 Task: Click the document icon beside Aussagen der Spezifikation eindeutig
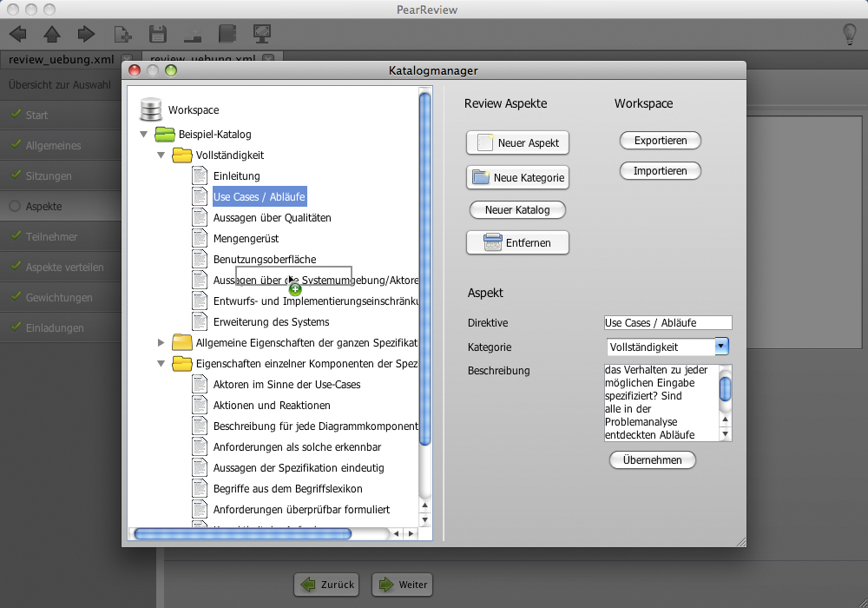coord(200,468)
